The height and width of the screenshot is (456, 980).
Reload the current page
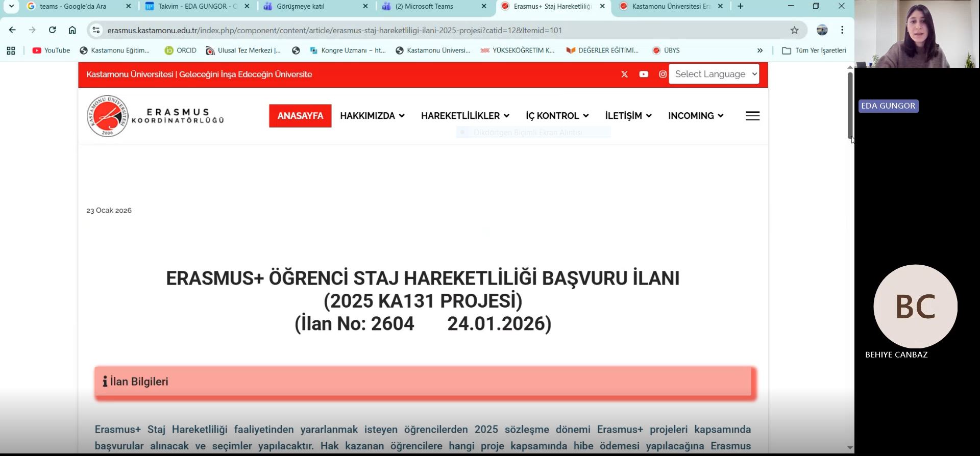pos(52,30)
